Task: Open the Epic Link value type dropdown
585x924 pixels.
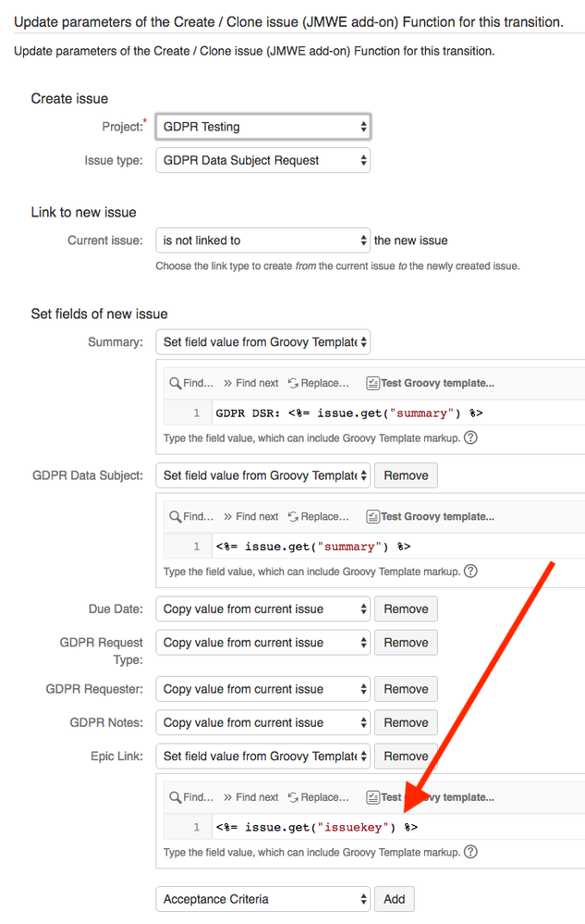Action: tap(262, 756)
